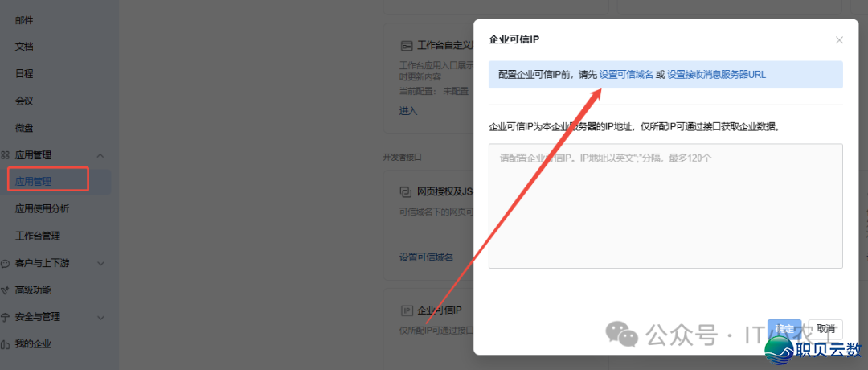Open 应用使用分析 in the sidebar
868x370 pixels.
coord(42,209)
